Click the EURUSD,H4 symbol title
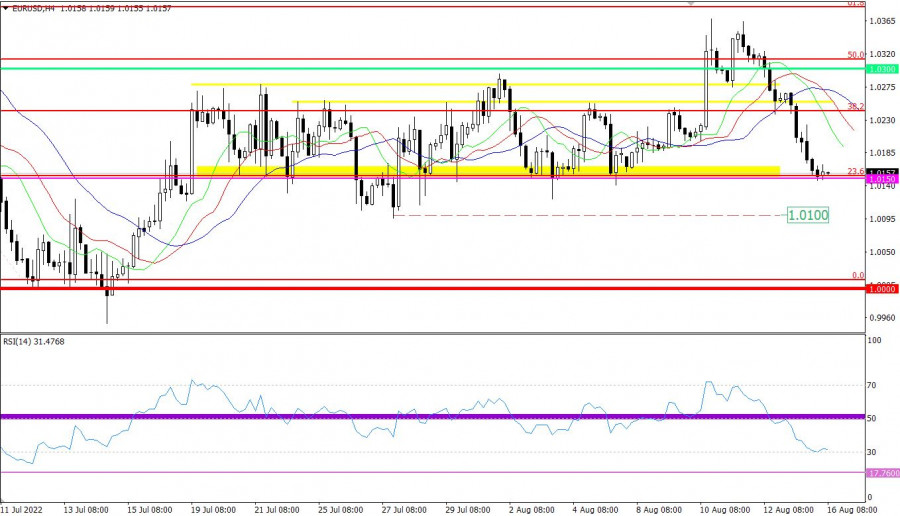Image resolution: width=900 pixels, height=516 pixels. click(x=36, y=8)
